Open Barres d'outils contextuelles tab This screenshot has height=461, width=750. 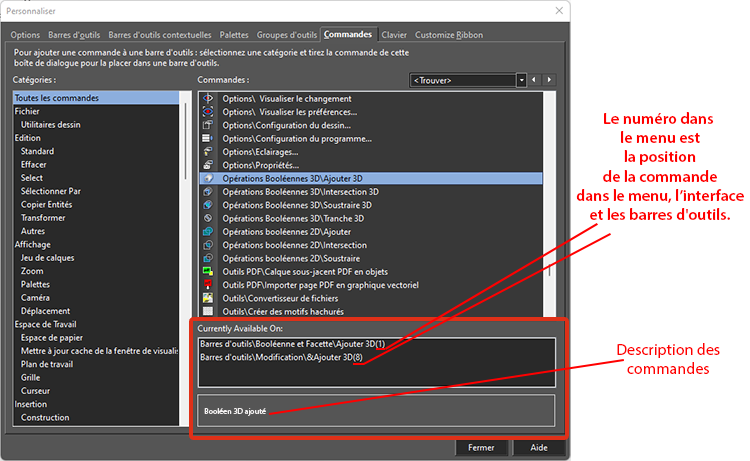tap(160, 35)
